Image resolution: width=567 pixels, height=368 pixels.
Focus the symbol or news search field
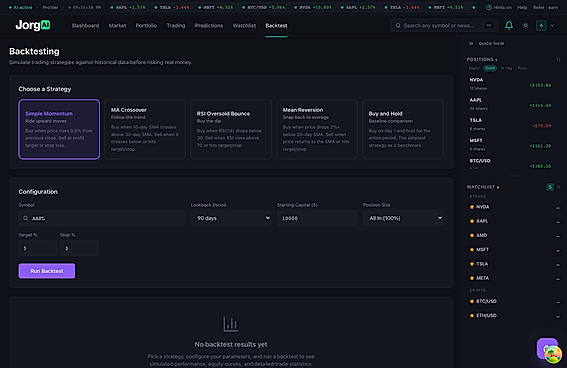point(444,26)
